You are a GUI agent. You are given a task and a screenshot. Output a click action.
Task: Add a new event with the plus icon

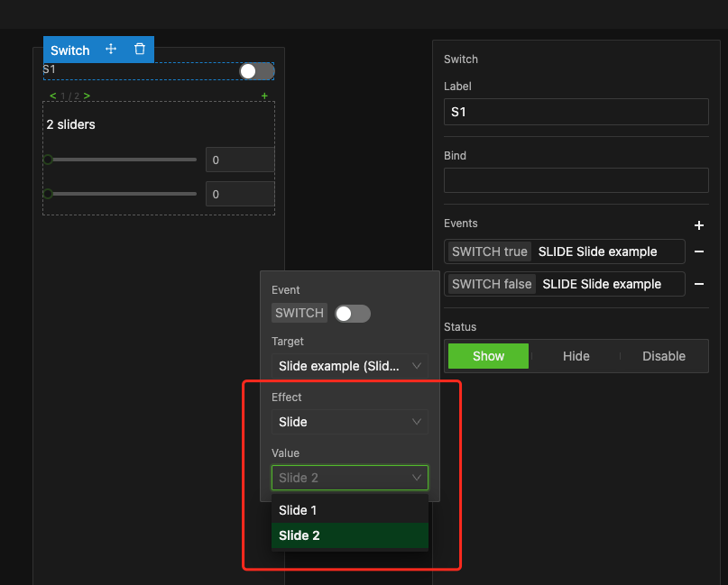click(699, 225)
